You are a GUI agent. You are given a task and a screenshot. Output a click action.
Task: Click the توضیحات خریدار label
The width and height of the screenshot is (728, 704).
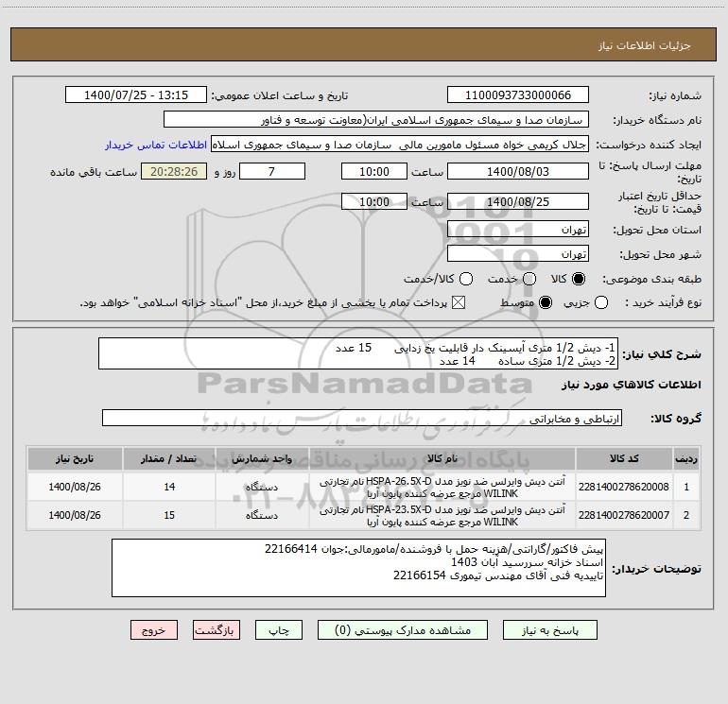pyautogui.click(x=656, y=569)
